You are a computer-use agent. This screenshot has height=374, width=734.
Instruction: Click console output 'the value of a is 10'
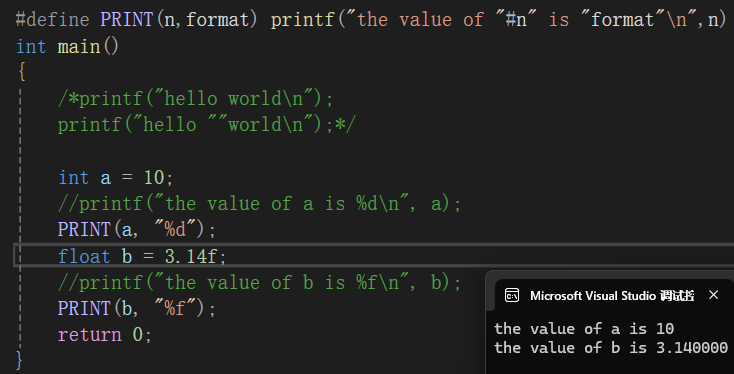tap(584, 329)
